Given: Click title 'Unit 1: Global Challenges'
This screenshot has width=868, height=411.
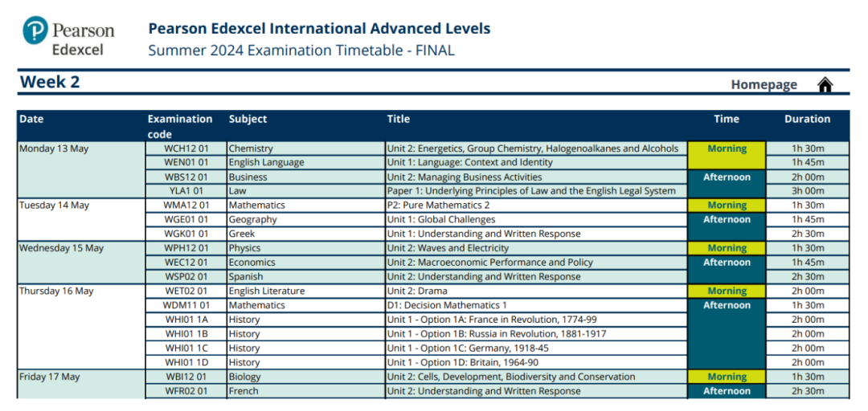Looking at the screenshot, I should [x=442, y=220].
